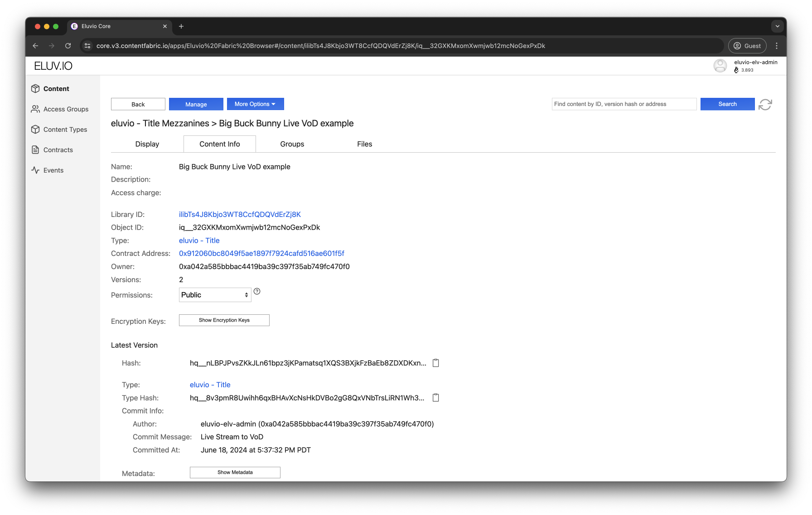This screenshot has width=812, height=515.
Task: Click the account balance 3.893
Action: (747, 70)
